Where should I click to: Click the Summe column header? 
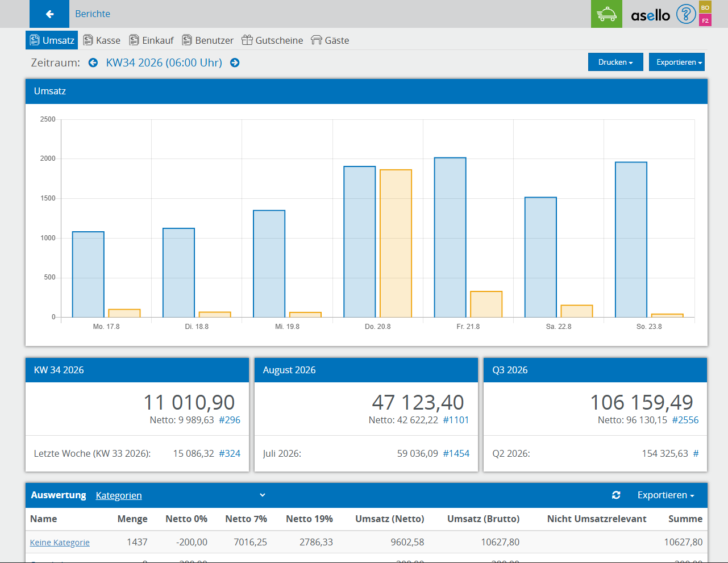click(x=685, y=519)
